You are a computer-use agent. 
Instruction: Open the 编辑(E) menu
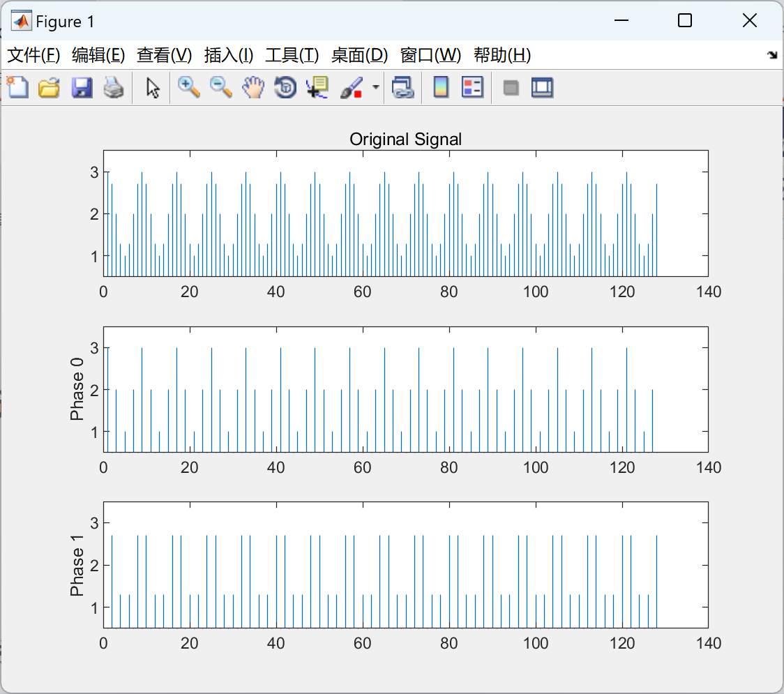[x=98, y=55]
